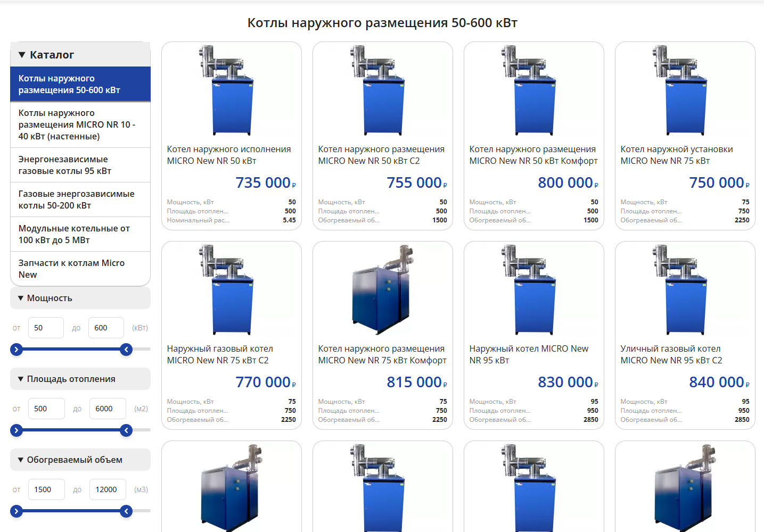This screenshot has height=532, width=764.
Task: Click the page heading Котлы наружного размещения 50-600 кВт
Action: (x=382, y=23)
